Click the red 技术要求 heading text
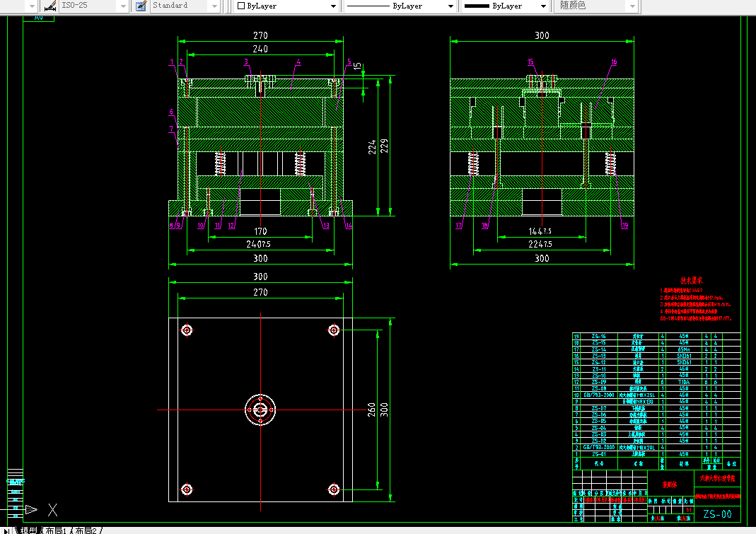756x534 pixels. pyautogui.click(x=693, y=280)
